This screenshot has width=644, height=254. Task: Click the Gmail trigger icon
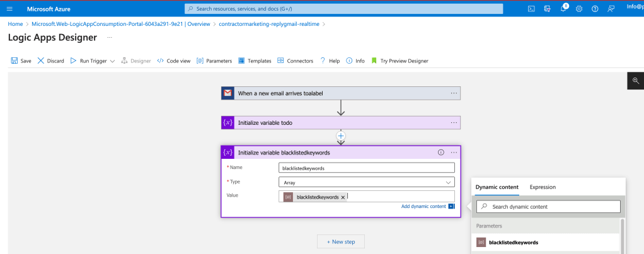tap(227, 93)
